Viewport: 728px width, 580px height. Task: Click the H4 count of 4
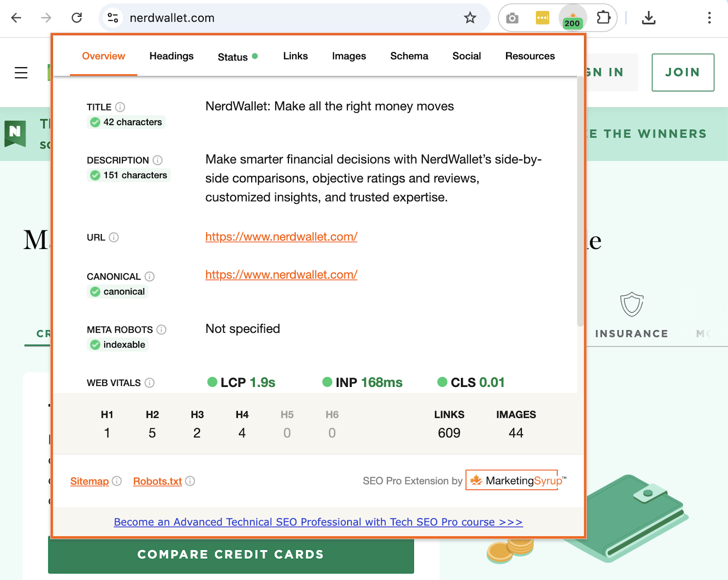[242, 433]
